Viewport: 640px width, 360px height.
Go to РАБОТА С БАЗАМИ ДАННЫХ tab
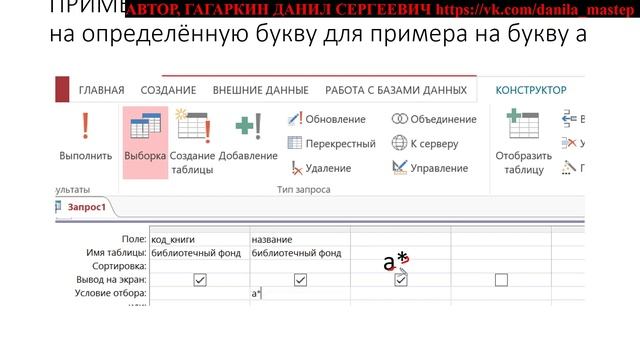click(396, 90)
